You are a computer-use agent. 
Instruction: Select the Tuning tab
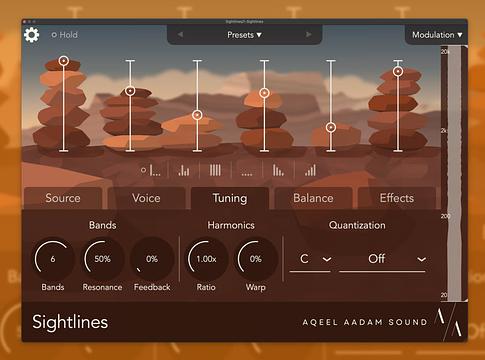click(230, 198)
